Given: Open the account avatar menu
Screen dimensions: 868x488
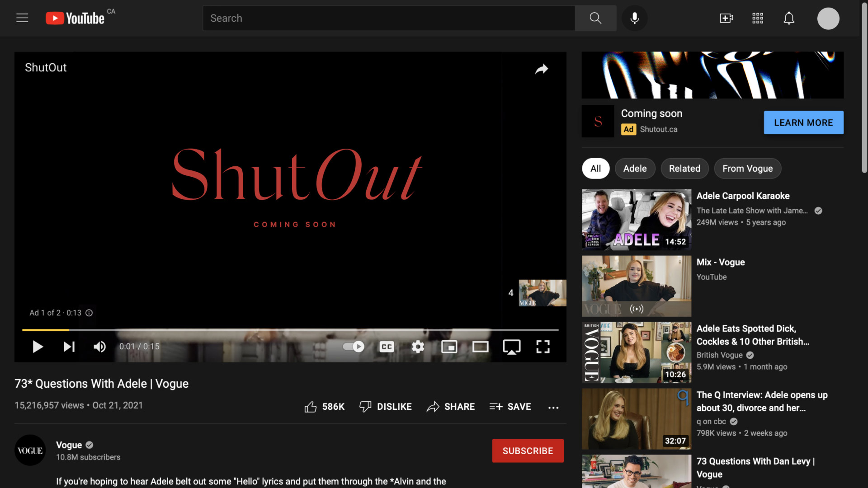Looking at the screenshot, I should [x=828, y=19].
